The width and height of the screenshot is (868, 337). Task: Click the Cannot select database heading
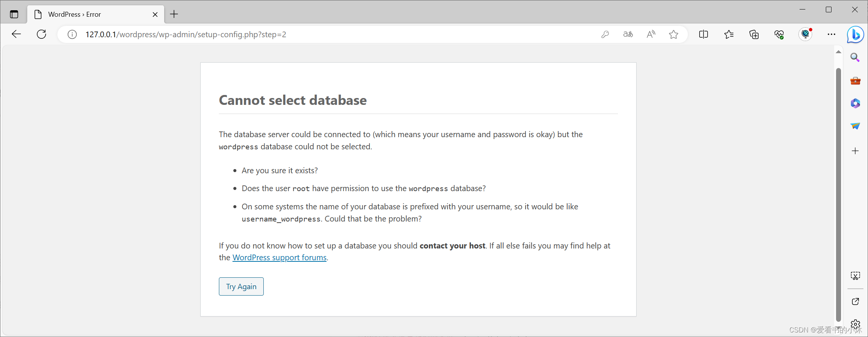[x=293, y=100]
